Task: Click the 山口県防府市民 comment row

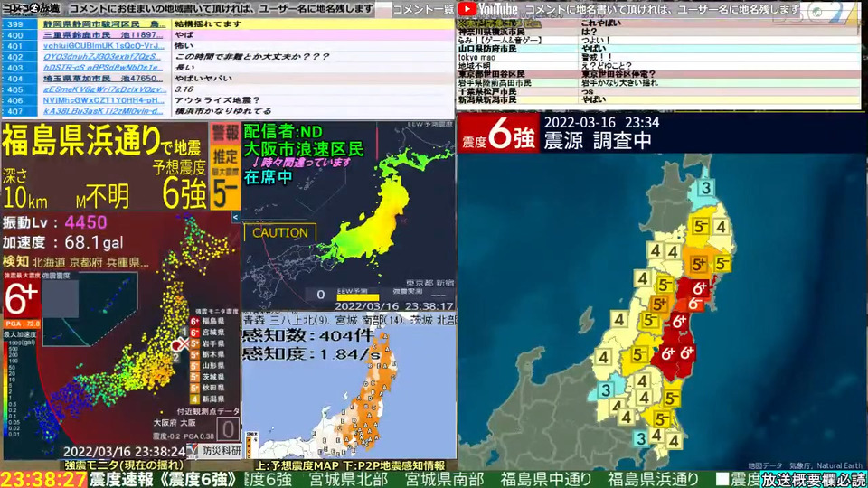Action: coord(657,49)
